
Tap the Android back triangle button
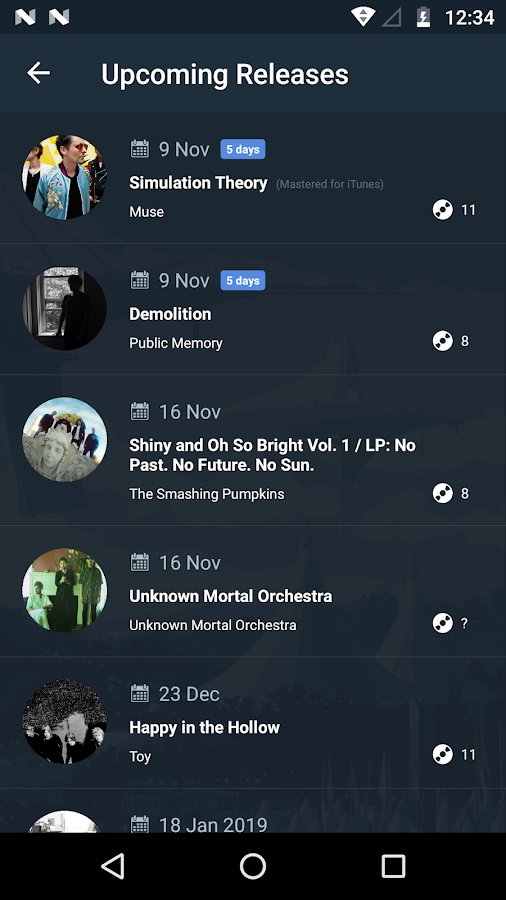click(x=113, y=866)
